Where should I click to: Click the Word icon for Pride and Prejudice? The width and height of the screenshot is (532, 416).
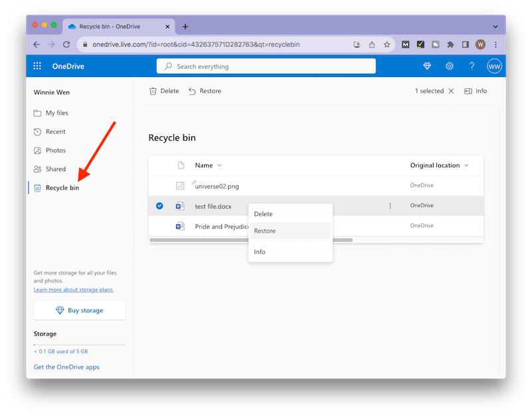180,226
